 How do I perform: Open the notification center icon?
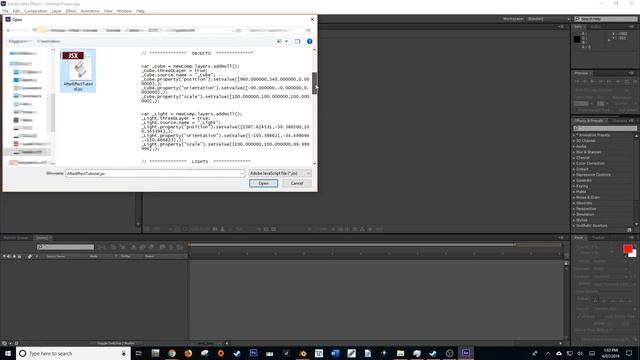pyautogui.click(x=629, y=353)
